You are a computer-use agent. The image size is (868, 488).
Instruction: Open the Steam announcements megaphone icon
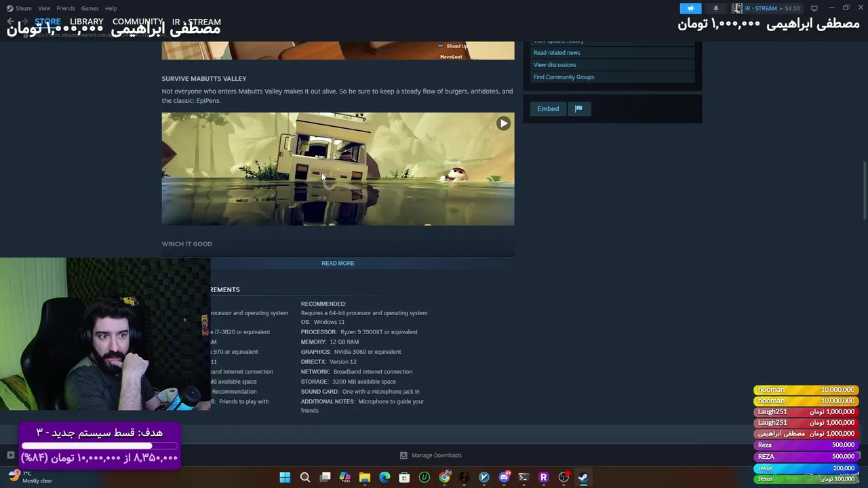(x=690, y=8)
